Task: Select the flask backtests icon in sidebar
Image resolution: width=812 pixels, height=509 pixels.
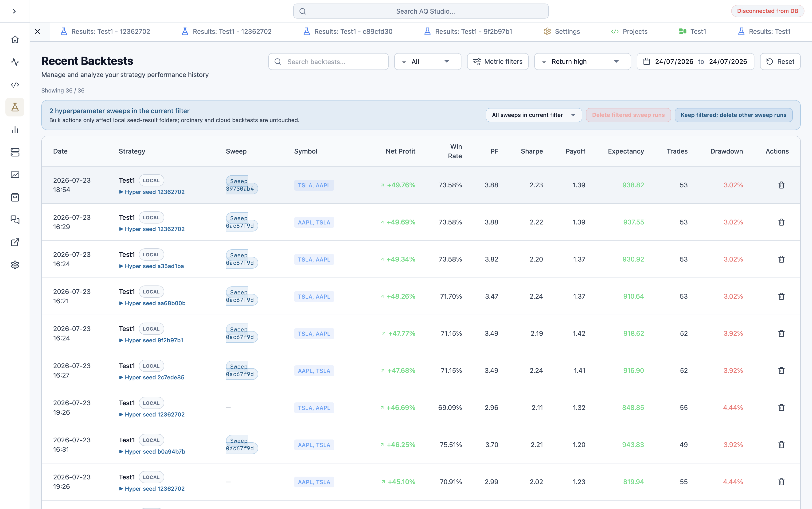Action: point(15,107)
